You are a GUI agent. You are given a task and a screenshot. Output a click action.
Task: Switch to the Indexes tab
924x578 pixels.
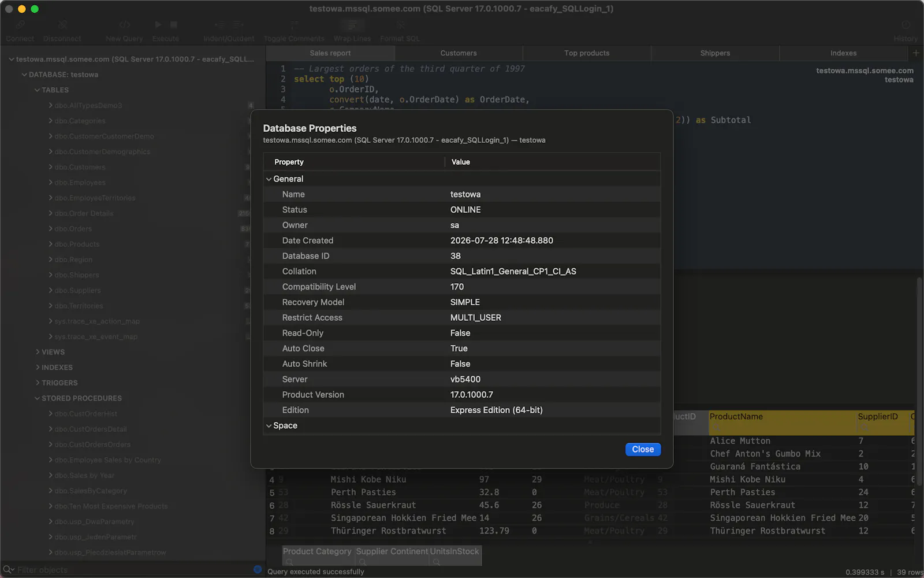[x=843, y=53]
